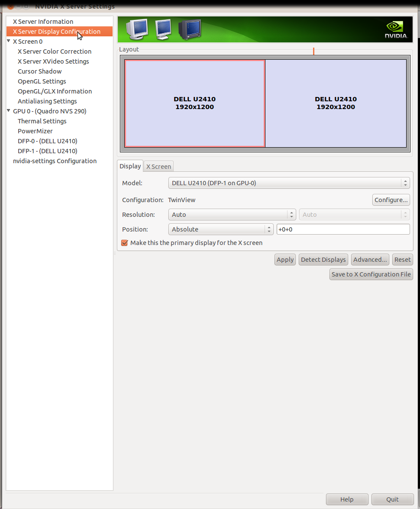420x509 pixels.
Task: Click the Reset button
Action: pyautogui.click(x=402, y=260)
